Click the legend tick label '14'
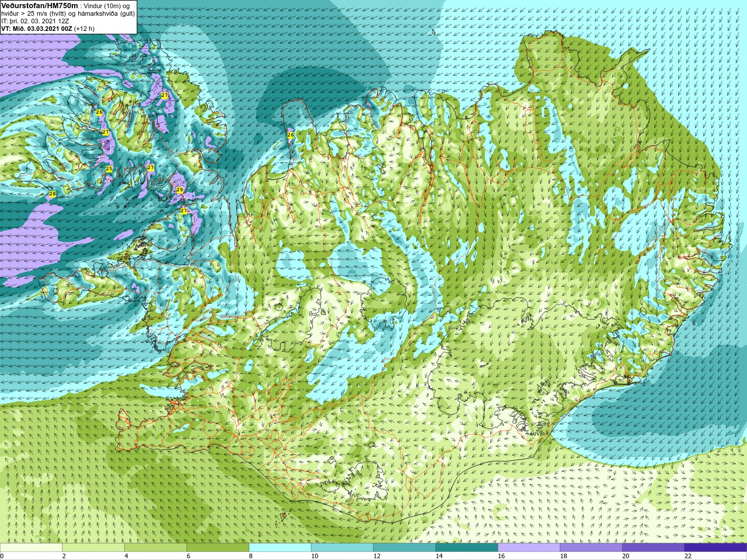747x560 pixels. (x=439, y=556)
